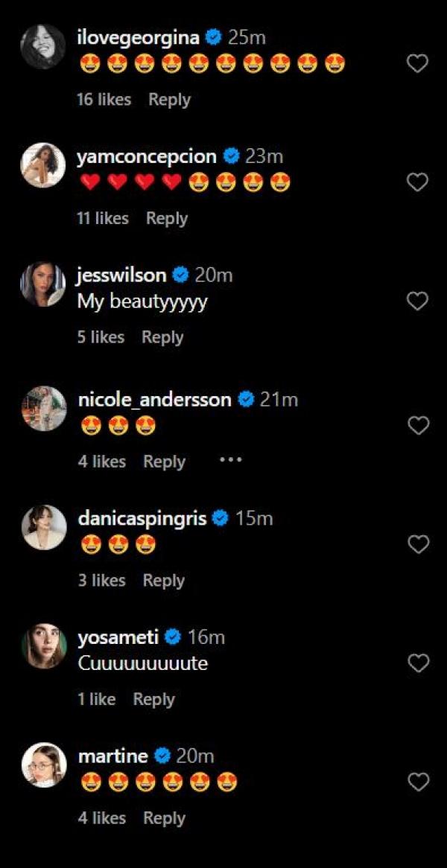Like martine's comment with the heart
This screenshot has height=868, width=447.
(x=419, y=782)
